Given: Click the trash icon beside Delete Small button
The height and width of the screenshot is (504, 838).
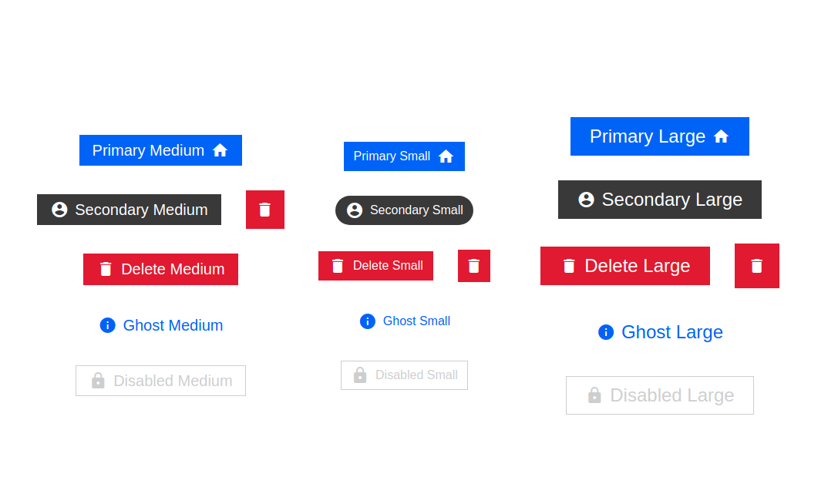Looking at the screenshot, I should tap(474, 265).
